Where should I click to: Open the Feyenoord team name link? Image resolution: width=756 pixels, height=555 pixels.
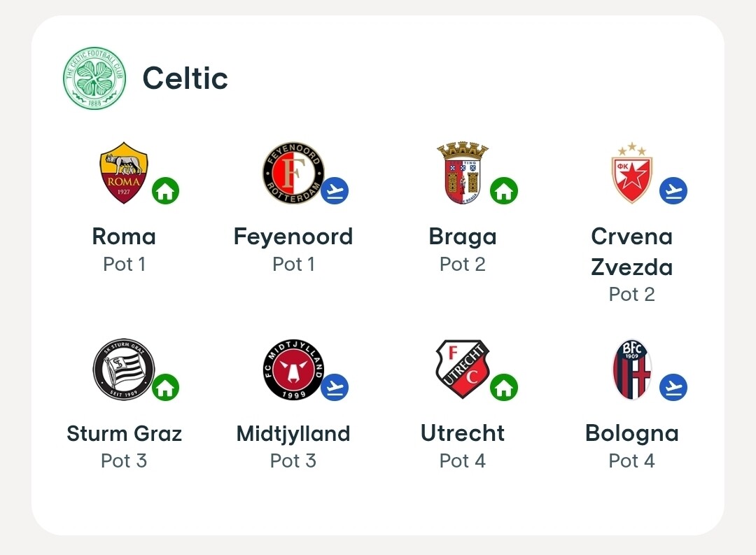tap(293, 237)
